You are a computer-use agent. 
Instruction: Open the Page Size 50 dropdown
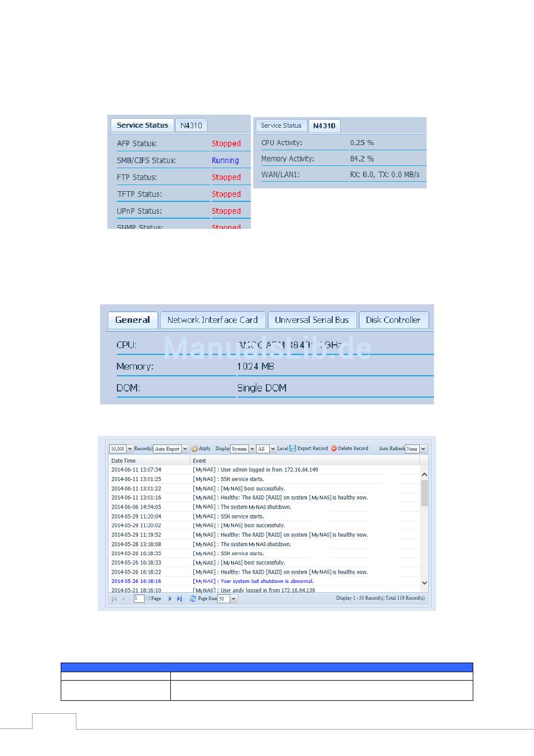[x=233, y=599]
